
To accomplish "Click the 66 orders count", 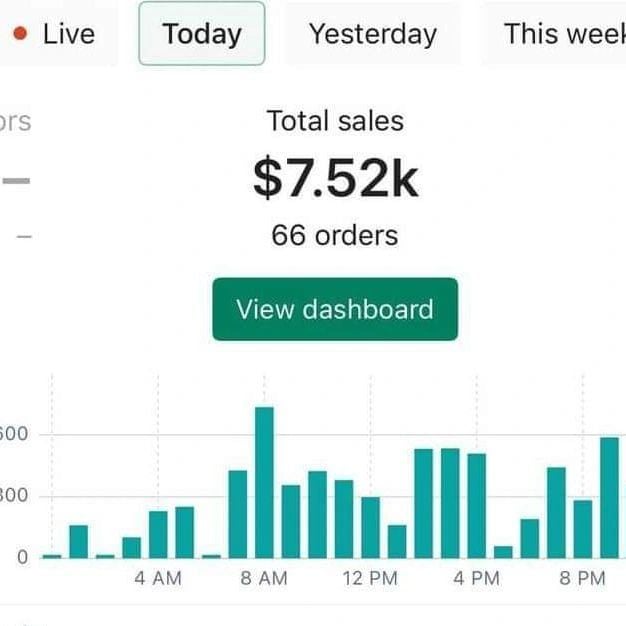I will pos(335,236).
